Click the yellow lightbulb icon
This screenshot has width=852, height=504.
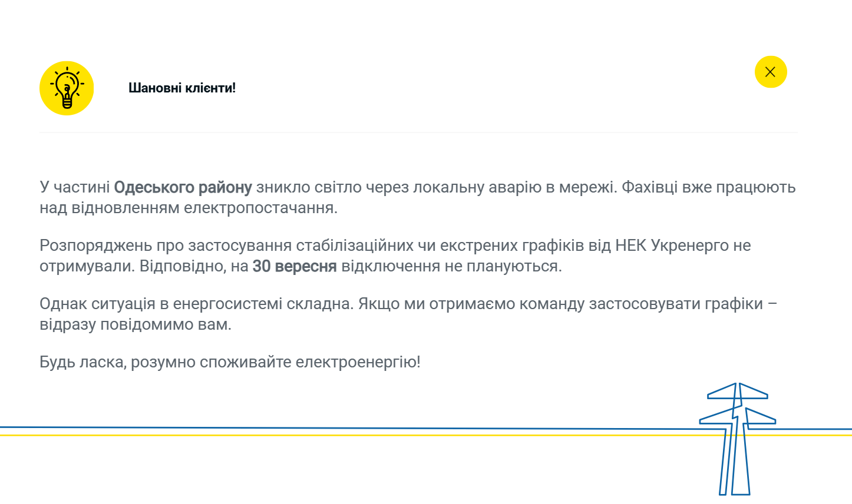tap(67, 88)
